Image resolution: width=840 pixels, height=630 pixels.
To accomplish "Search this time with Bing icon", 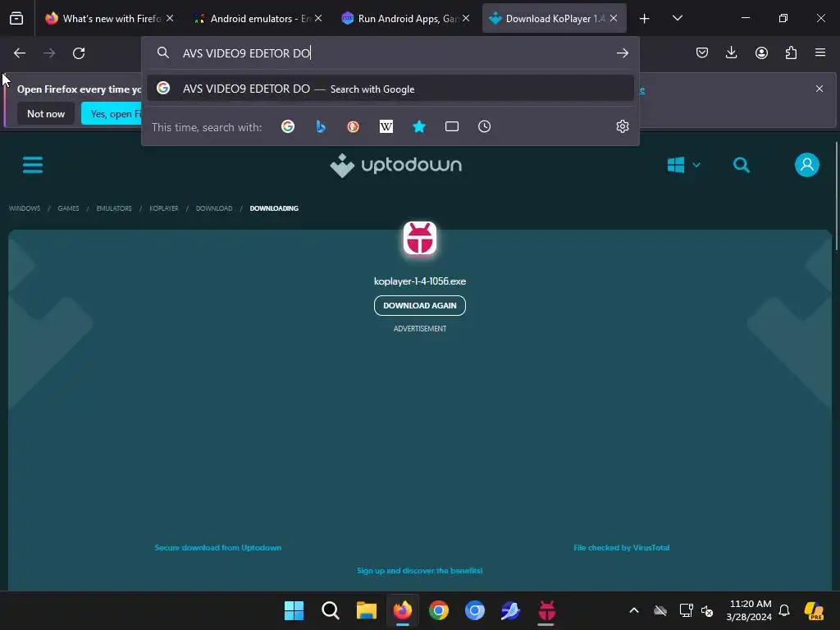I will coord(321,126).
